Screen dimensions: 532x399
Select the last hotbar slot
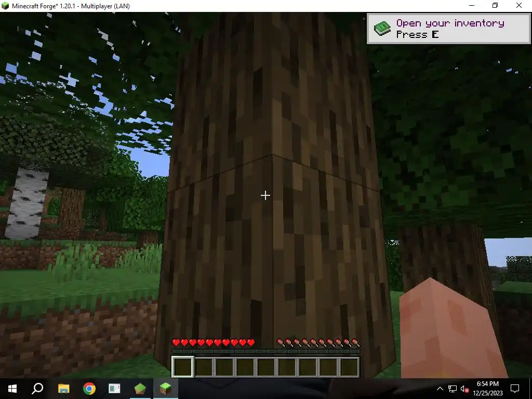coord(349,366)
